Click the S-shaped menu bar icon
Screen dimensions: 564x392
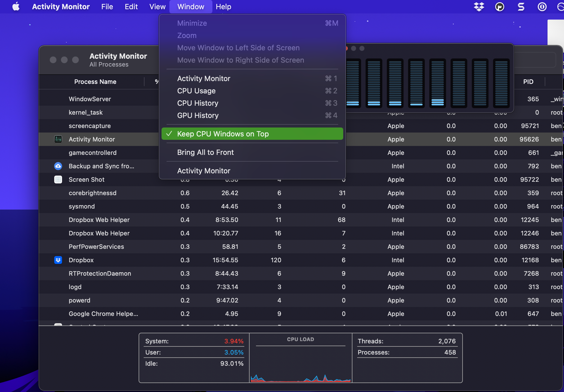point(520,7)
